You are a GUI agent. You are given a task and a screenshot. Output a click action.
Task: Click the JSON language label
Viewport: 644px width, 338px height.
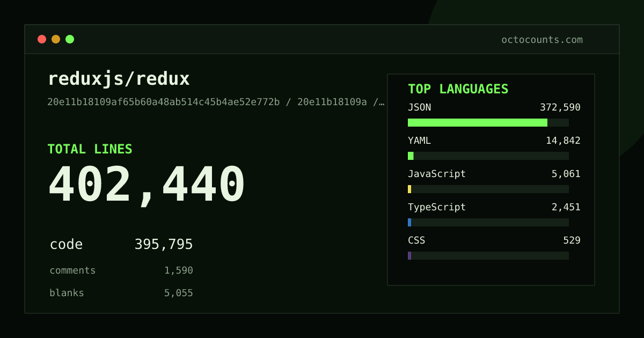point(419,107)
